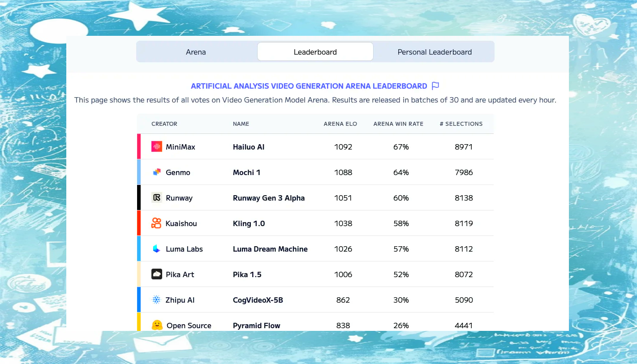
Task: Click the 1038 ELO score
Action: (x=343, y=223)
